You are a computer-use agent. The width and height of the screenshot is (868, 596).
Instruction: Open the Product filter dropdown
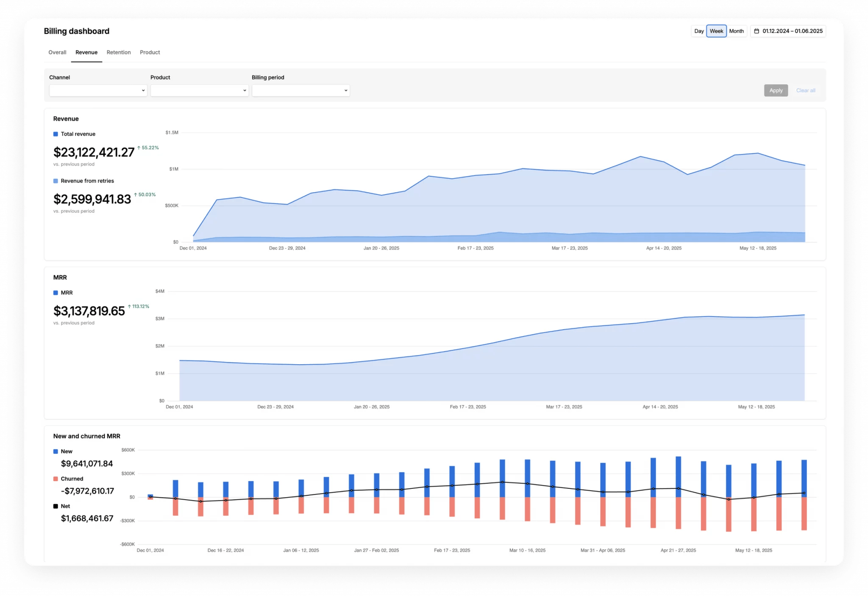tap(199, 90)
